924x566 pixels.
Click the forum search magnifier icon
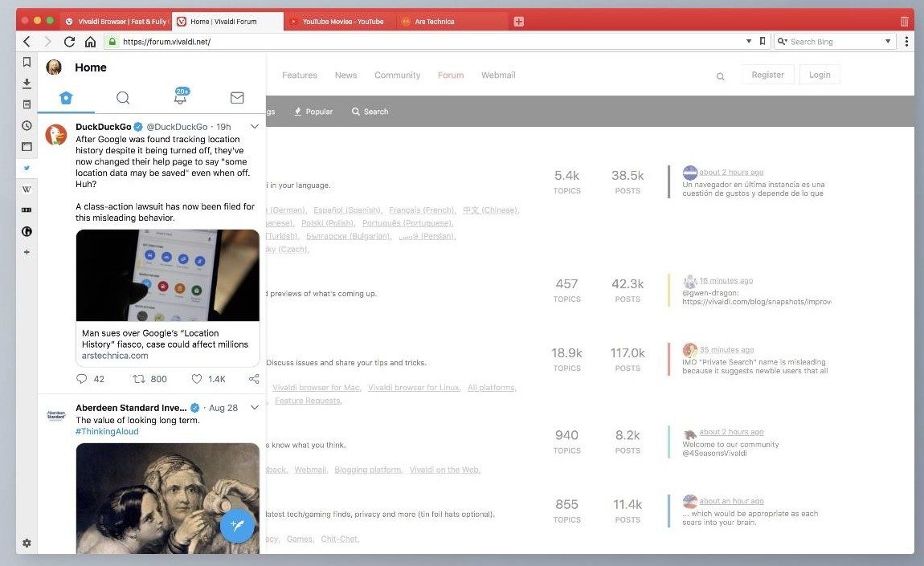tap(720, 76)
